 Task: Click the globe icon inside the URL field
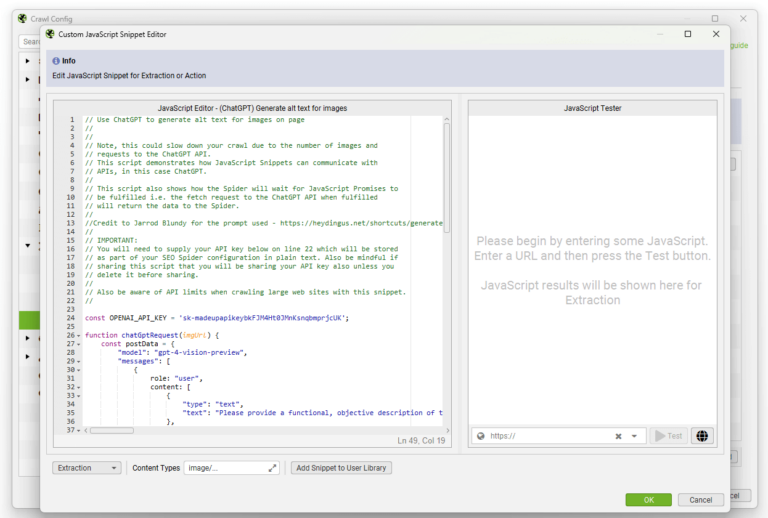click(x=480, y=436)
